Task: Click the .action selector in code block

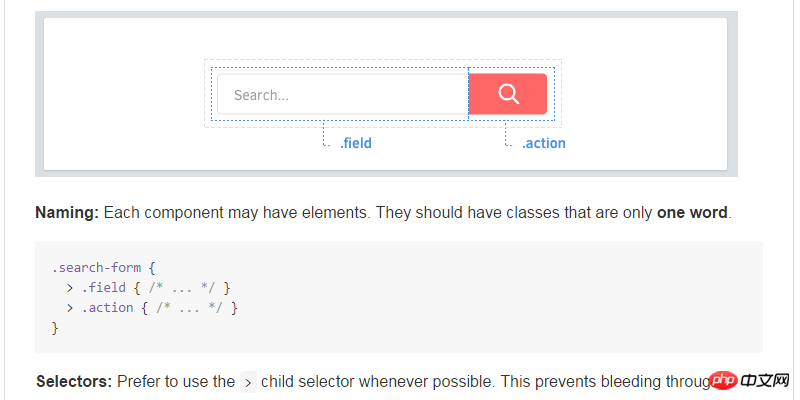Action: point(107,308)
